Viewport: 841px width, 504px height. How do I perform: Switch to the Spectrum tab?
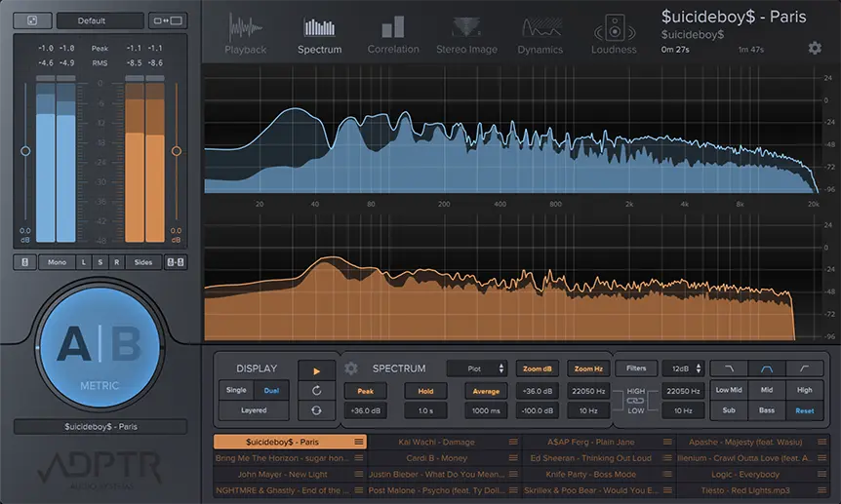[320, 35]
